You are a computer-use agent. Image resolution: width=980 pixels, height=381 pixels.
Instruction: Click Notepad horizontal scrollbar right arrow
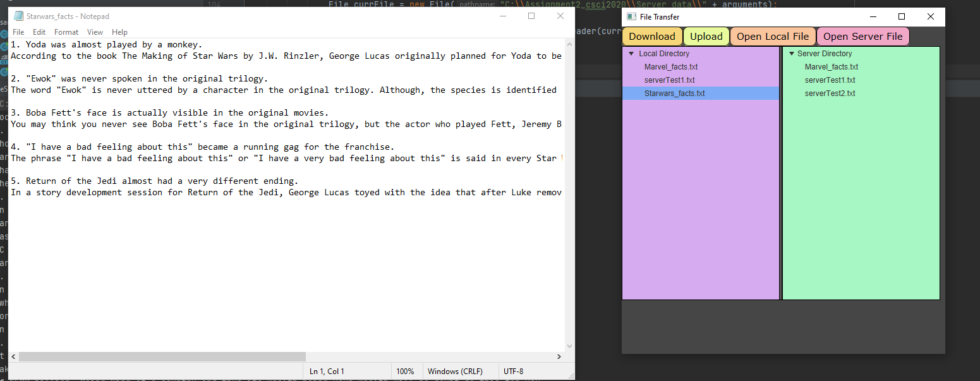[559, 357]
